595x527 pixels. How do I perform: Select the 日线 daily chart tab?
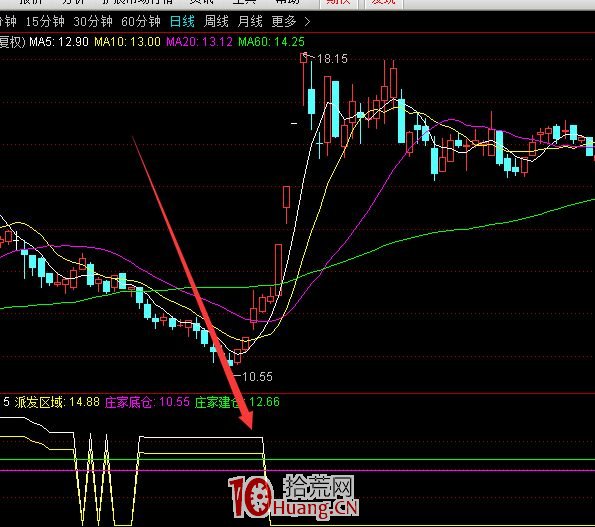182,21
